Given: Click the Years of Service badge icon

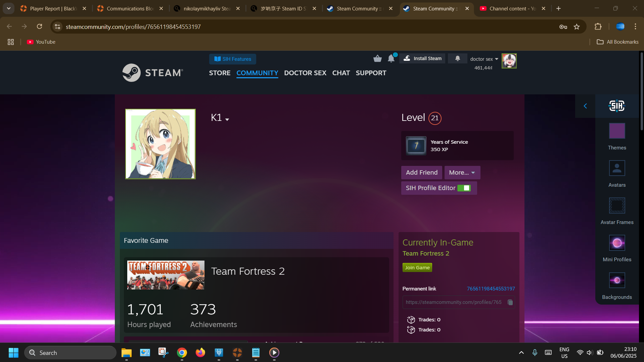Looking at the screenshot, I should (x=416, y=145).
